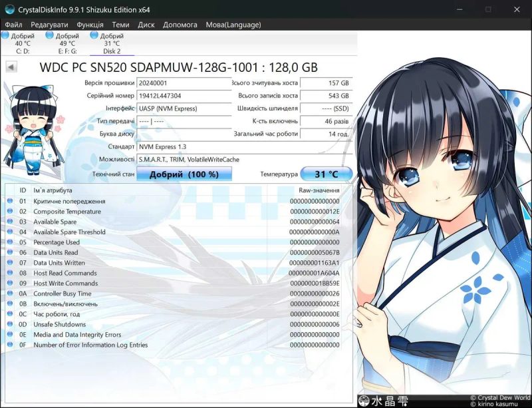Select the Unsafe Shutdowns attribute name
The image size is (532, 408).
pyautogui.click(x=59, y=324)
